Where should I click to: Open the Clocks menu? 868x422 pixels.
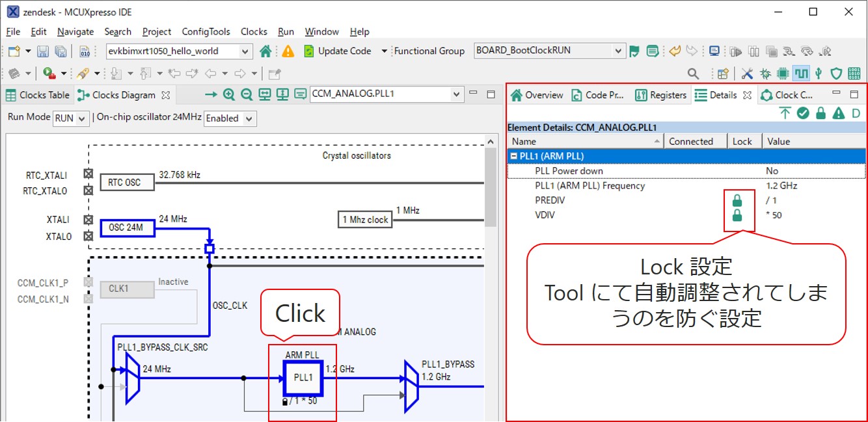coord(254,31)
